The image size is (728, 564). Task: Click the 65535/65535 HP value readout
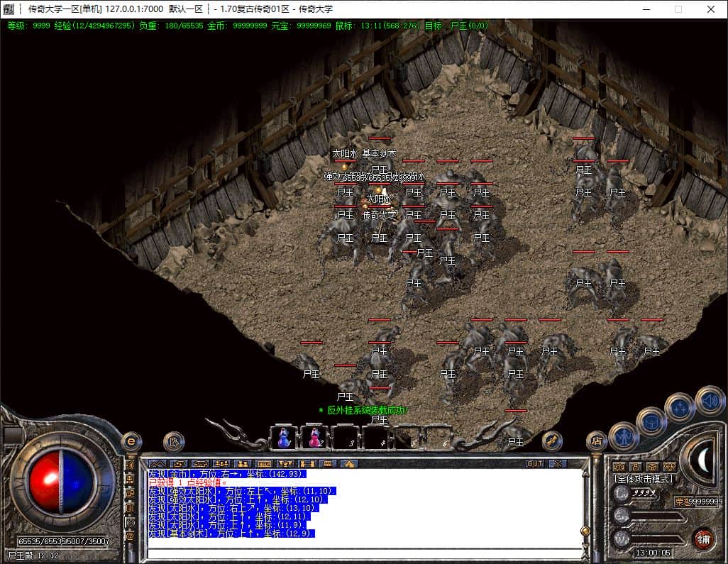tap(41, 541)
